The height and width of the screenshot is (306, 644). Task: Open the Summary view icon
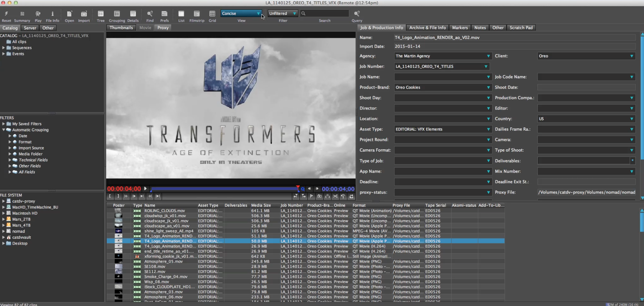click(x=22, y=14)
